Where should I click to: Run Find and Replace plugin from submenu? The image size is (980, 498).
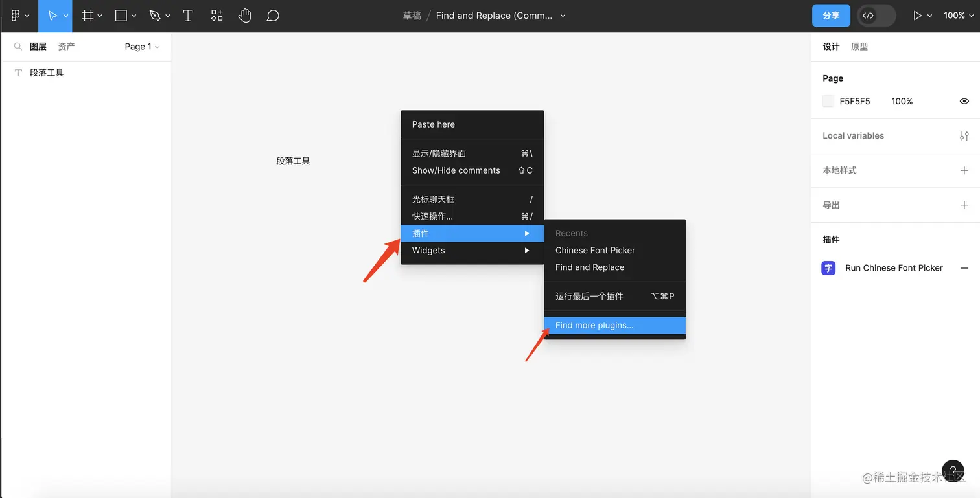614,267
